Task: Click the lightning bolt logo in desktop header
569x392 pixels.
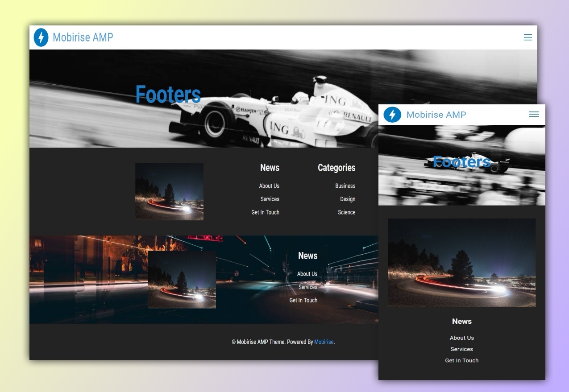Action: click(41, 37)
